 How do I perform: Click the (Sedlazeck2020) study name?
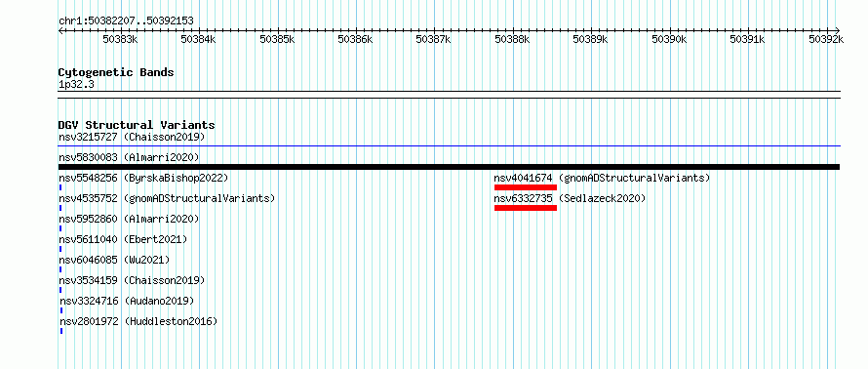603,198
